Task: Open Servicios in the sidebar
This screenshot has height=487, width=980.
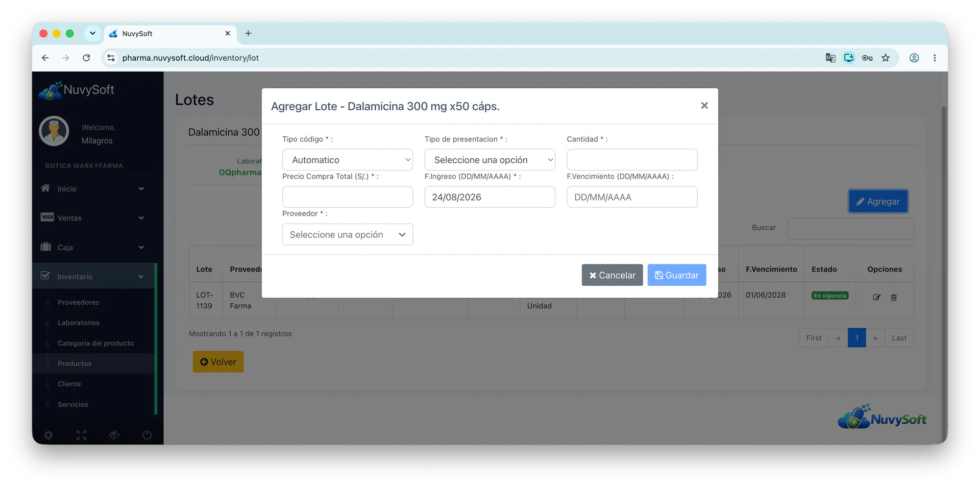Action: 72,404
